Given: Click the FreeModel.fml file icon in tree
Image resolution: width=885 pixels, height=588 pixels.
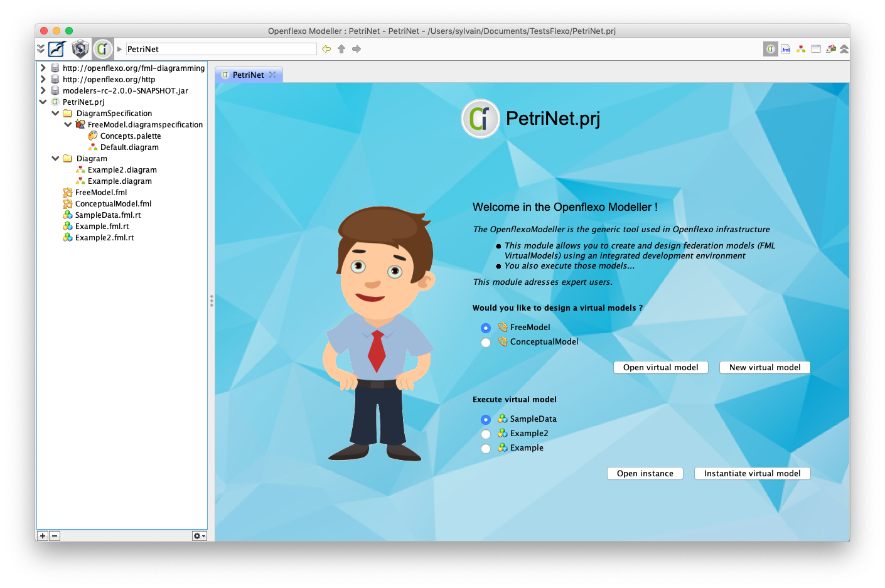Looking at the screenshot, I should (68, 193).
